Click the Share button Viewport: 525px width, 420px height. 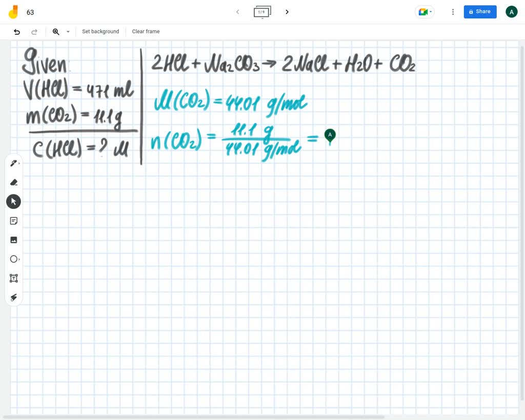click(x=480, y=11)
